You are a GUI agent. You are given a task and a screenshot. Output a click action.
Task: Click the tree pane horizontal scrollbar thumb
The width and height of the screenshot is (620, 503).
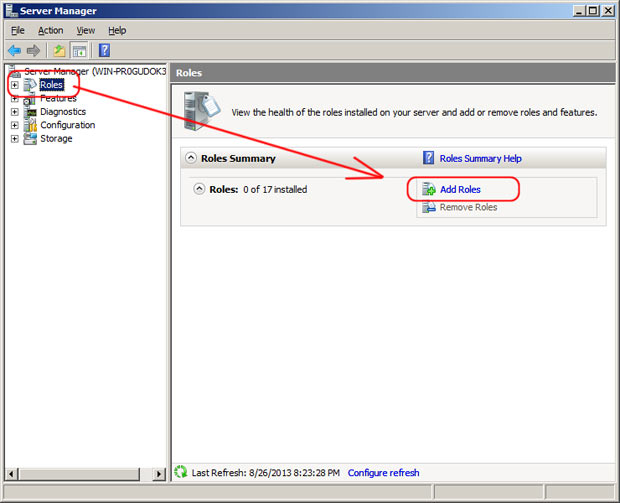click(79, 474)
